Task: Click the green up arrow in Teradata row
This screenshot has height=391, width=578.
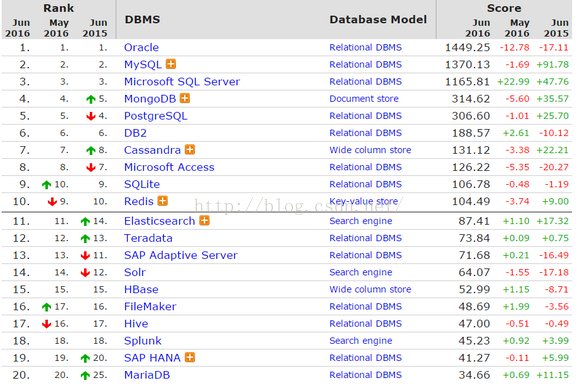Action: tap(85, 238)
